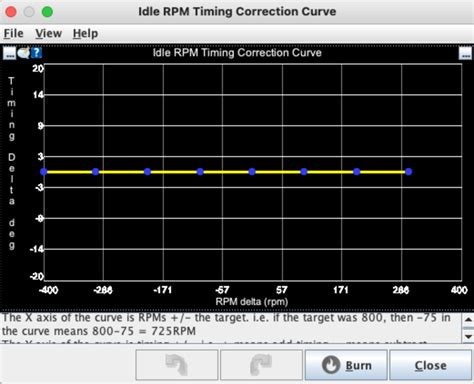Viewport: 474px width, 384px height.
Task: Click the top-left ellipsis options icon
Action: click(9, 53)
